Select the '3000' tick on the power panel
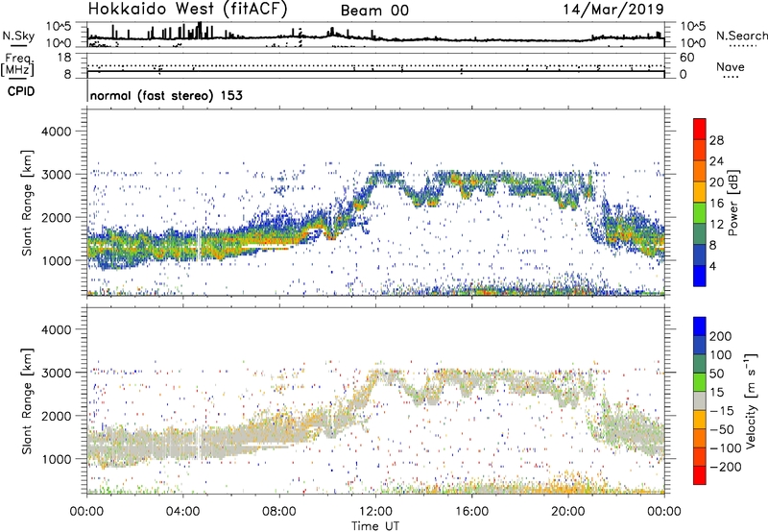The height and width of the screenshot is (532, 768). click(x=56, y=175)
